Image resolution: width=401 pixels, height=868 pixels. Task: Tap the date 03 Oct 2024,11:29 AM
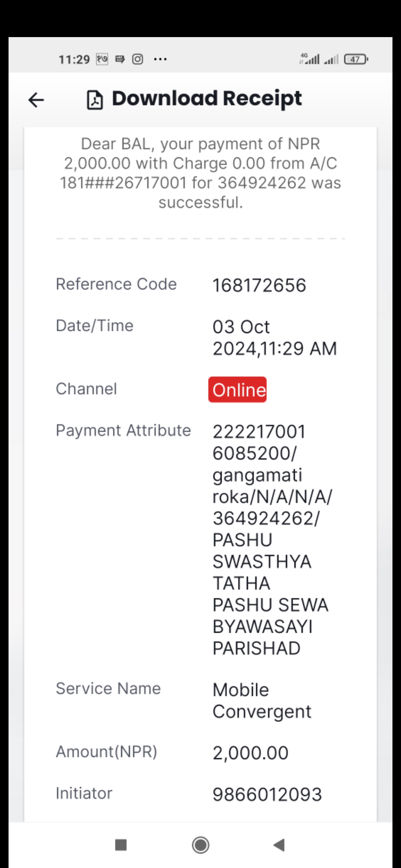coord(274,338)
